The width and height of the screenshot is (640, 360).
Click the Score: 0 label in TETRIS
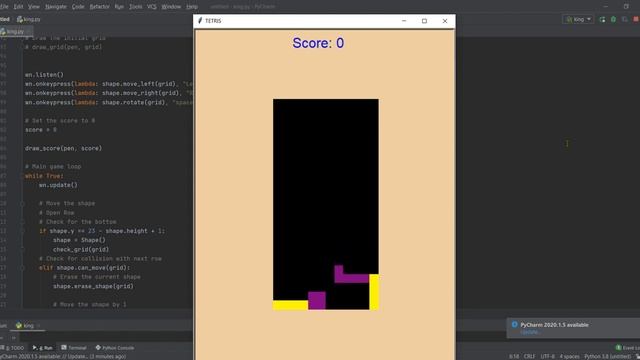[318, 43]
